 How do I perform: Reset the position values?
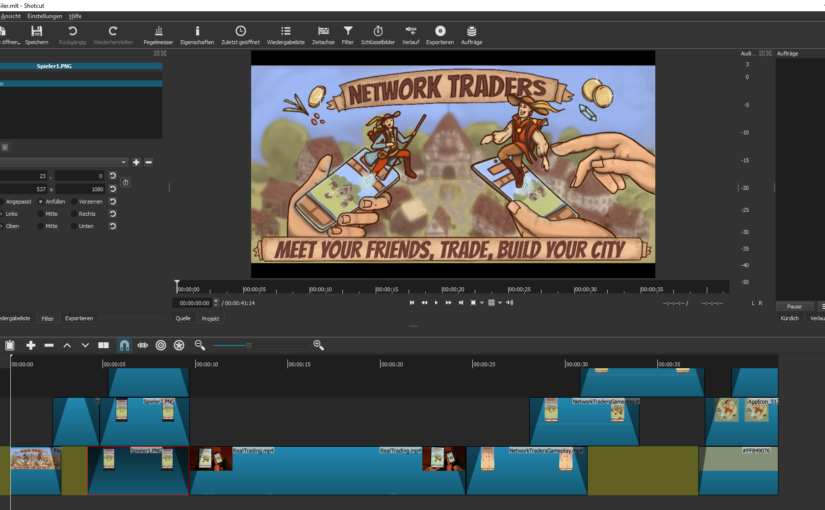pyautogui.click(x=113, y=176)
